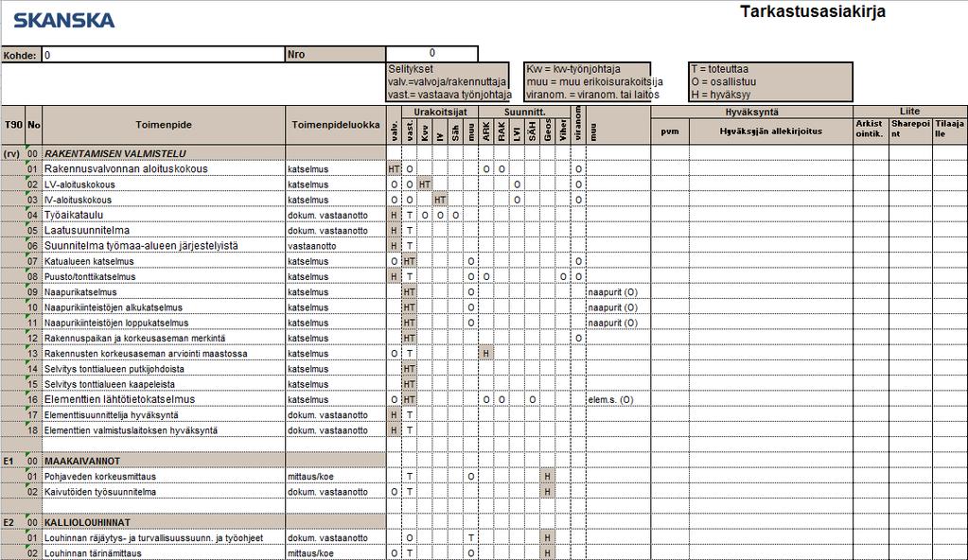This screenshot has width=968, height=560.
Task: Select the Tarkastusasiakirja title
Action: click(813, 11)
